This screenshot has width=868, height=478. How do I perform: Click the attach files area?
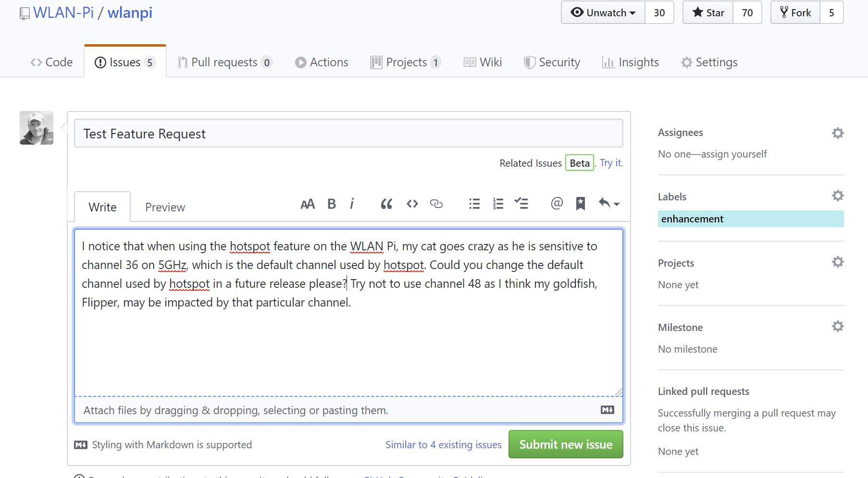tap(348, 410)
